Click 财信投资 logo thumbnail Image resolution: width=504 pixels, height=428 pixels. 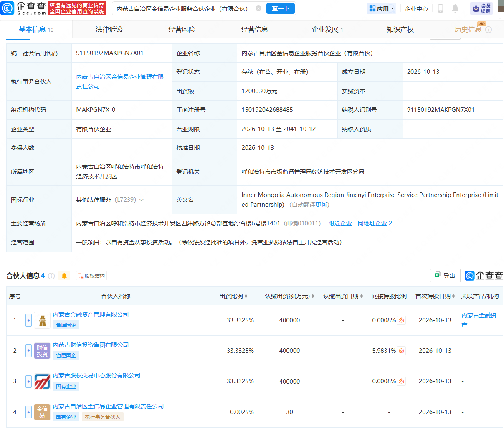tap(42, 351)
